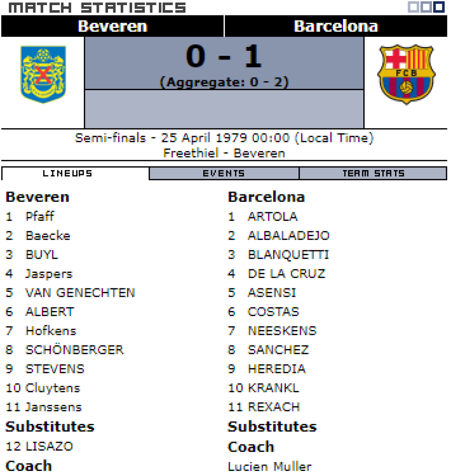
Task: Select Beveren player Van Genechten
Action: 80,293
